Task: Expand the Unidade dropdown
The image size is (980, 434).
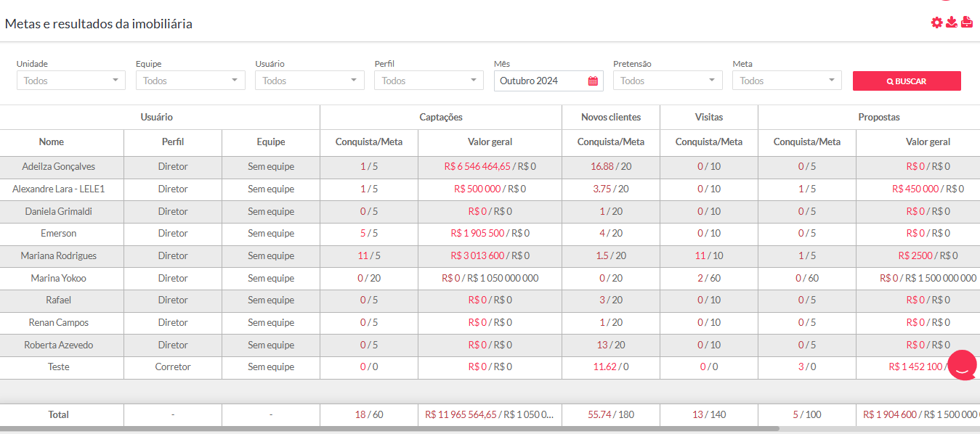Action: (71, 81)
